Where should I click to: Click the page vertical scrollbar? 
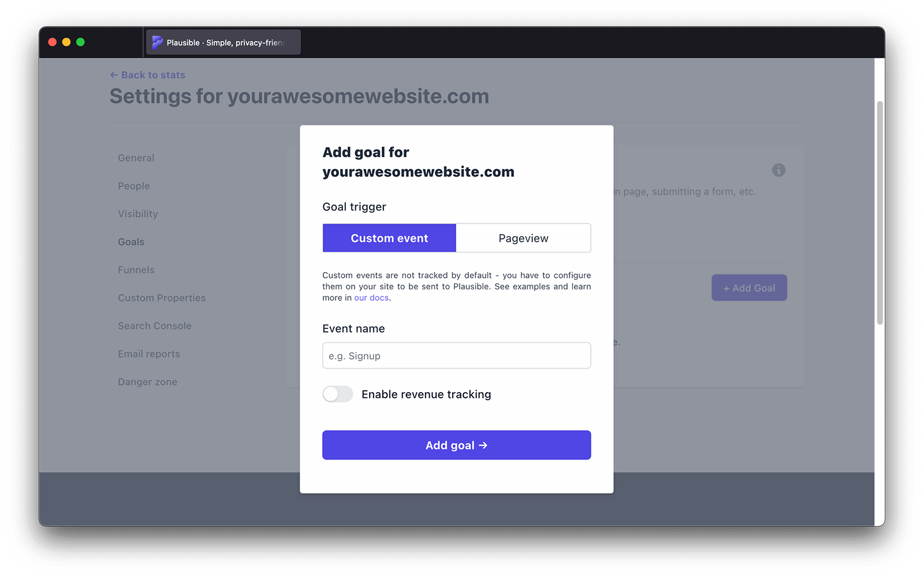pyautogui.click(x=880, y=212)
